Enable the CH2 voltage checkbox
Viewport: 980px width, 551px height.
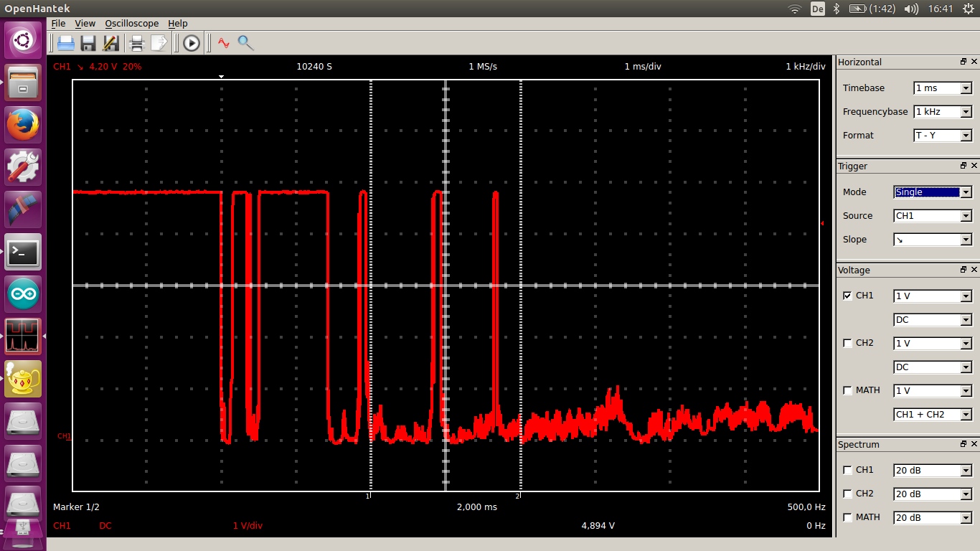[848, 343]
